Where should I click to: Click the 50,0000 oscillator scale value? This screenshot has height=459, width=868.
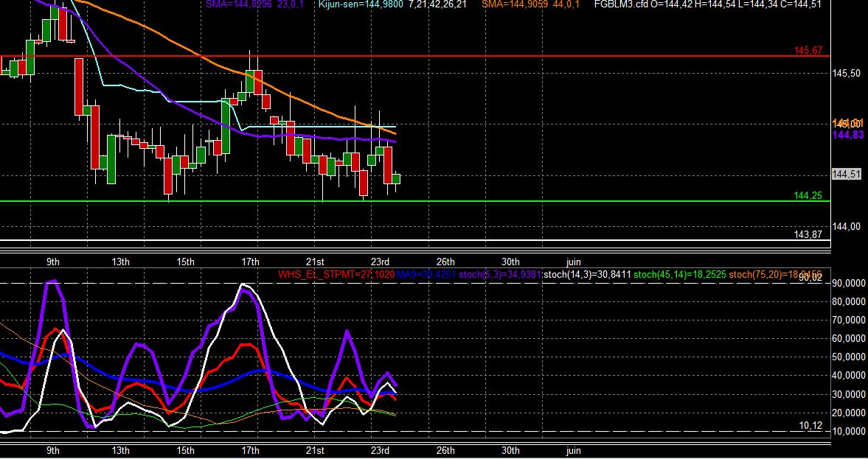click(849, 357)
